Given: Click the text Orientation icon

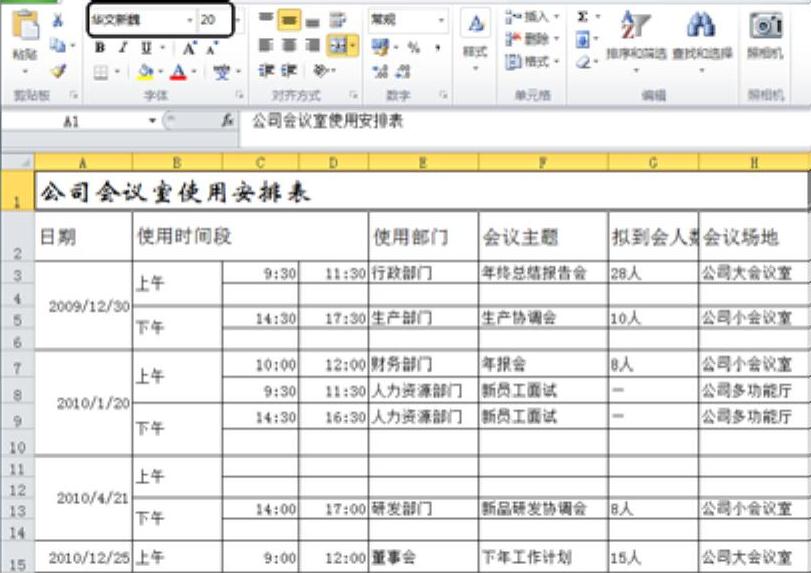Looking at the screenshot, I should [x=321, y=71].
